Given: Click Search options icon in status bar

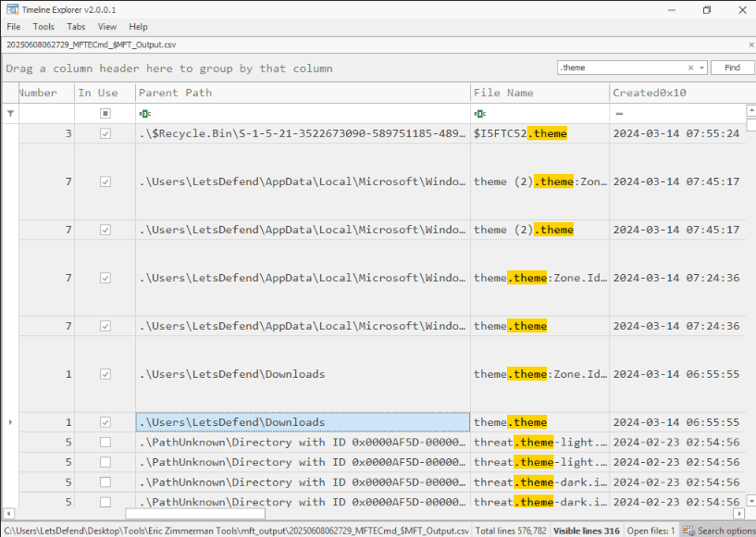Looking at the screenshot, I should (688, 531).
